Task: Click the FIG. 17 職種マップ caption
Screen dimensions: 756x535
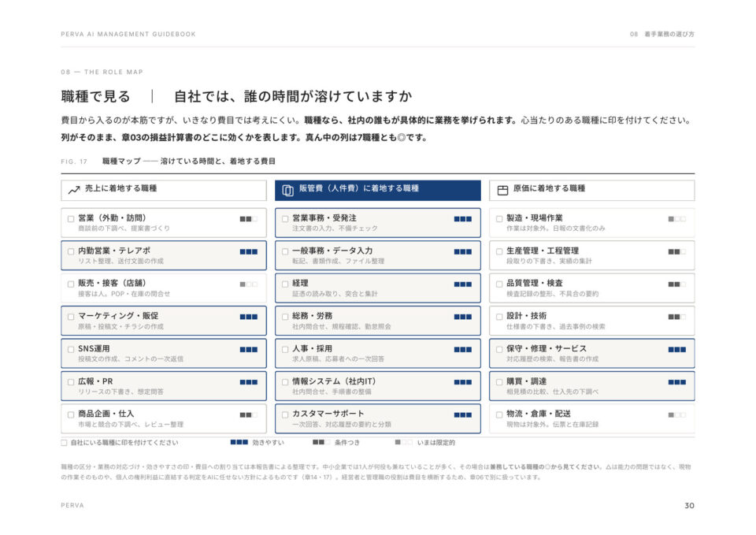Action: (x=169, y=161)
